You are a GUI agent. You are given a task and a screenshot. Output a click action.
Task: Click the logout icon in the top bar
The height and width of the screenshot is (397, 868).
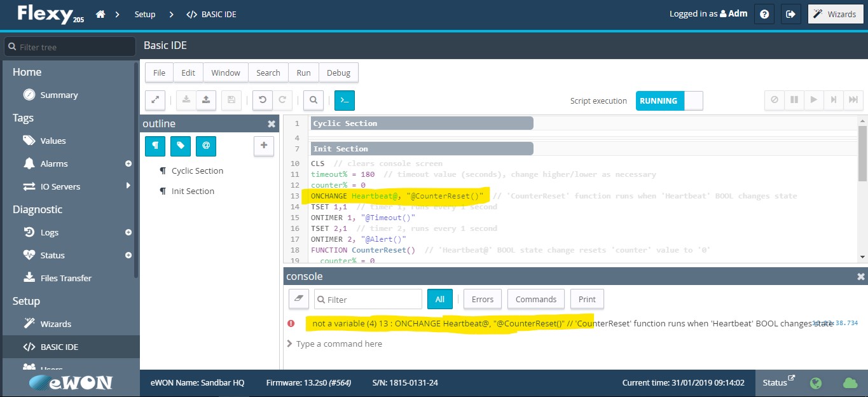pyautogui.click(x=790, y=13)
